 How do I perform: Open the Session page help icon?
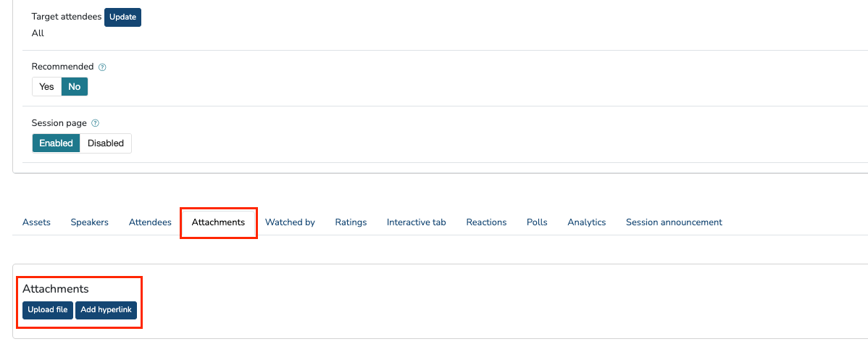[x=96, y=124]
